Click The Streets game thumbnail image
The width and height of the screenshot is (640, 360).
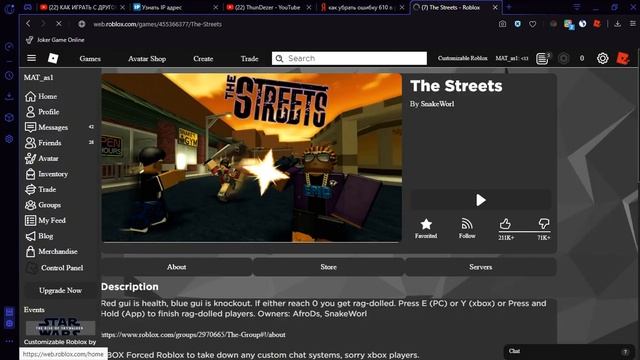tap(251, 158)
